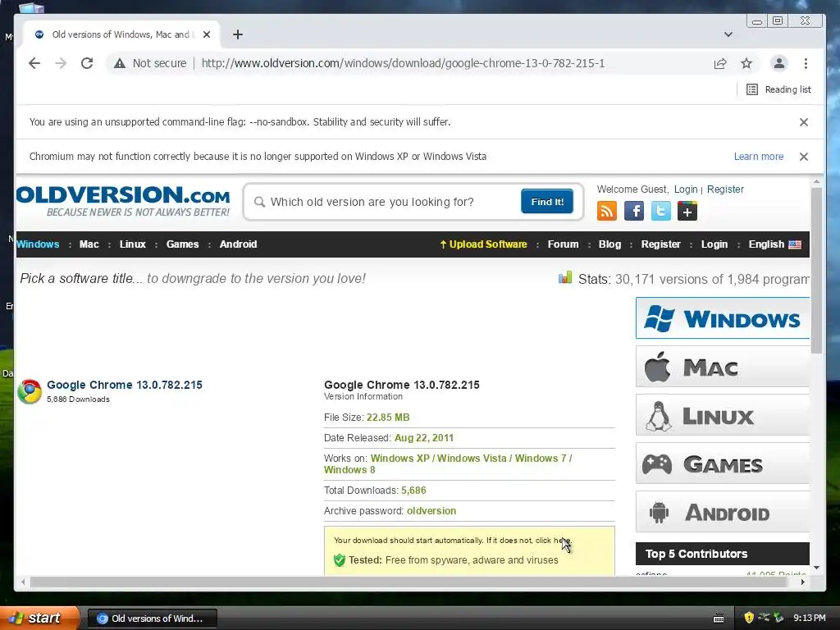Click the browser forward arrow
This screenshot has height=630, width=840.
click(x=61, y=63)
